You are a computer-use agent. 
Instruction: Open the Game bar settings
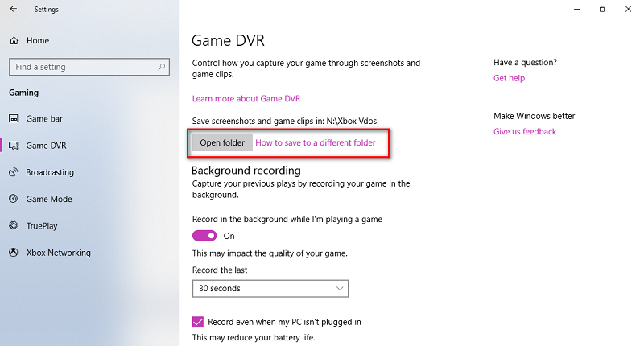point(44,118)
